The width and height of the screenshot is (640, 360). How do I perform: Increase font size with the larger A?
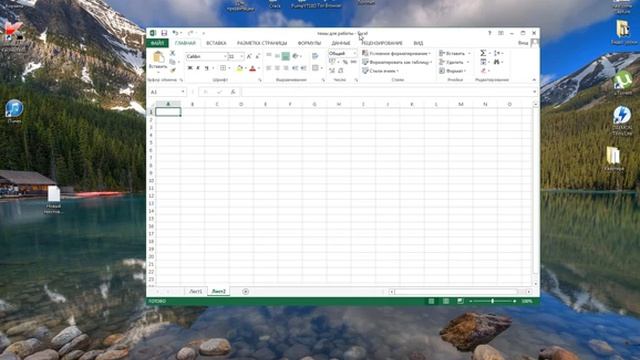coord(249,56)
